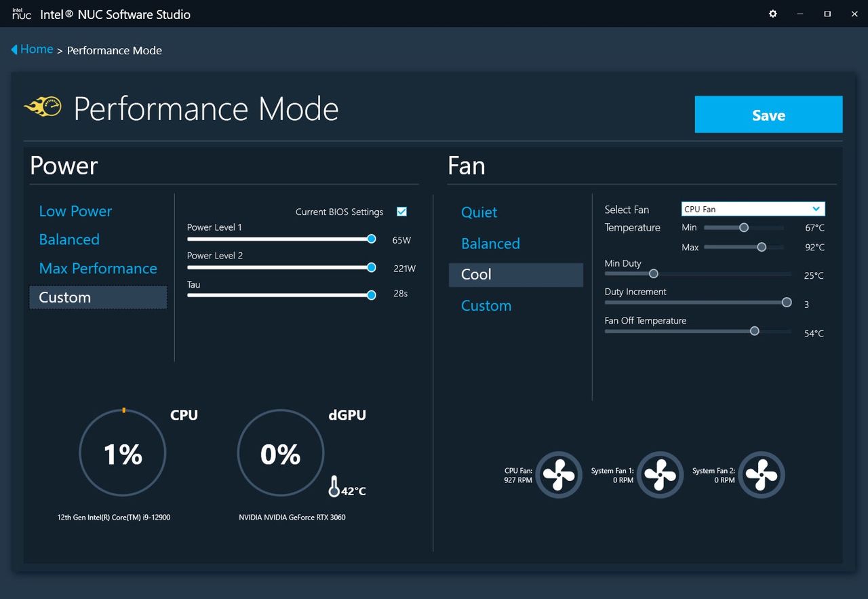Image resolution: width=868 pixels, height=599 pixels.
Task: Click the Power Level 1 slider handle
Action: pyautogui.click(x=371, y=239)
